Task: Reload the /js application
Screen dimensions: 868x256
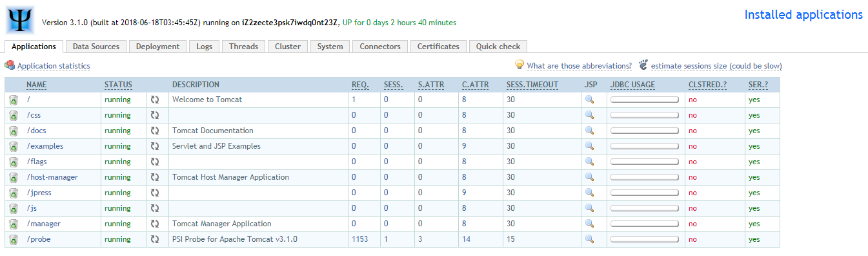Action: pos(155,208)
